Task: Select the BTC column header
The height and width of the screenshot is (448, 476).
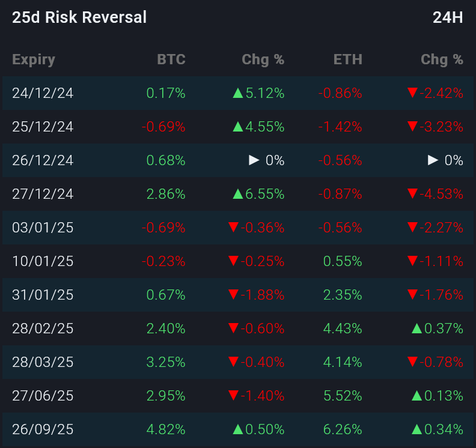Action: click(171, 59)
